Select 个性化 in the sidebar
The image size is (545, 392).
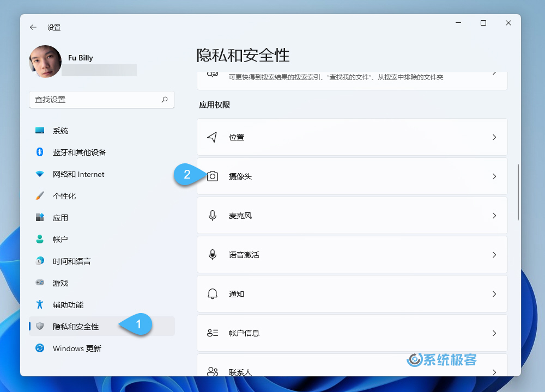[102, 196]
